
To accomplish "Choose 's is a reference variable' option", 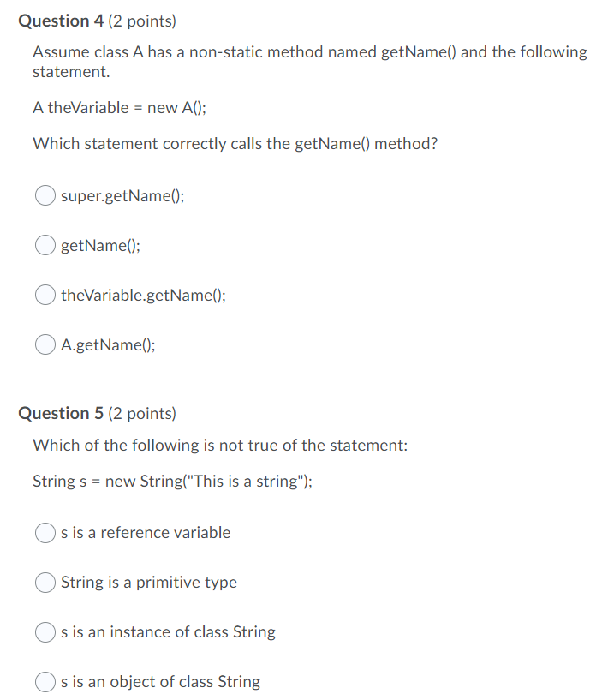I will (146, 532).
